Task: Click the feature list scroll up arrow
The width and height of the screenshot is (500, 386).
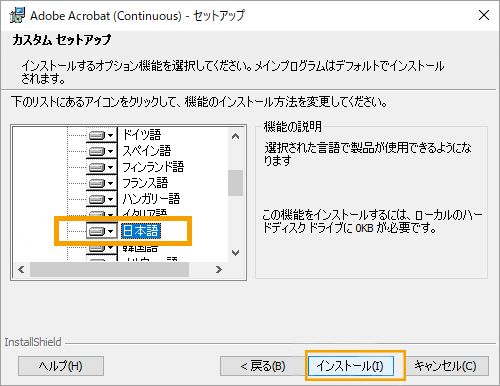Action: point(236,136)
